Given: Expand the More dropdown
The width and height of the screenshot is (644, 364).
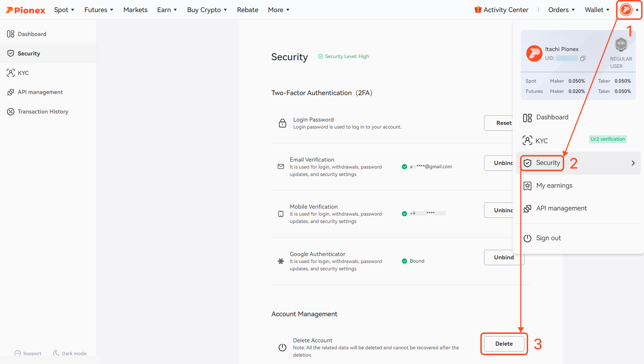Looking at the screenshot, I should coord(278,10).
